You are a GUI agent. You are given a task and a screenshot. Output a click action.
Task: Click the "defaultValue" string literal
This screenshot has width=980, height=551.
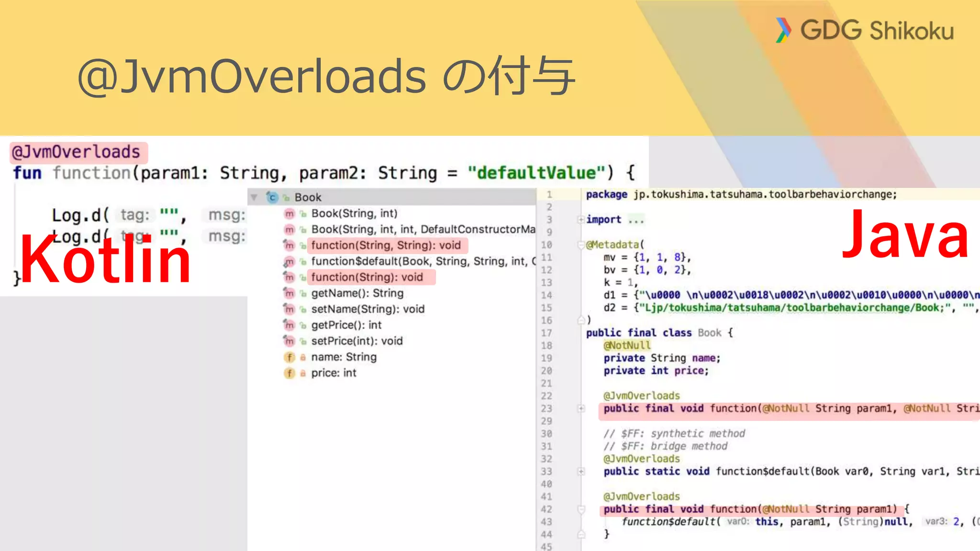pos(537,173)
